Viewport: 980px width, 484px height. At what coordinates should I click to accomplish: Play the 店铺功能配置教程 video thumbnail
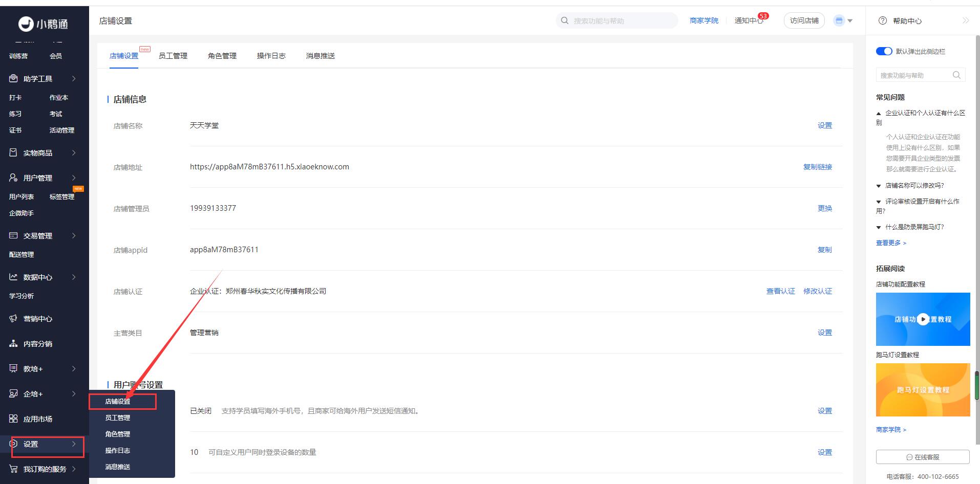(x=923, y=319)
